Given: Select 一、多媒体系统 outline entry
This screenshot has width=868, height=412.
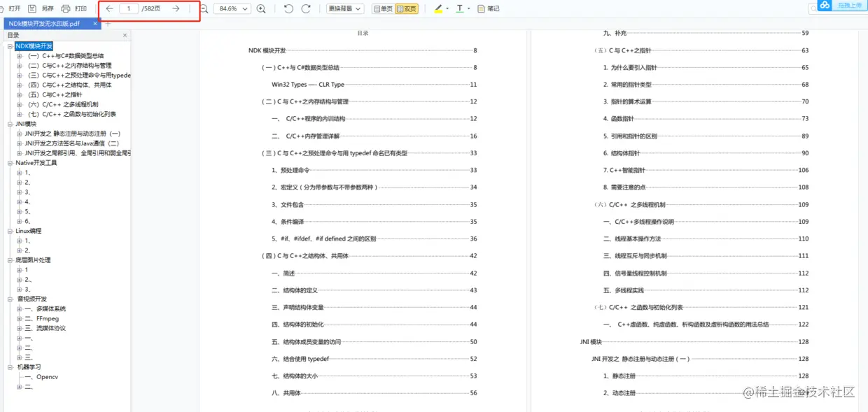Looking at the screenshot, I should (x=45, y=308).
